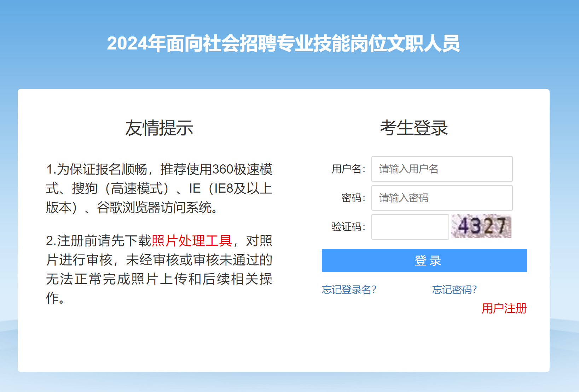Screen dimensions: 579x392
Task: Download the 照片处理工具 photo tool link
Action: [x=192, y=241]
